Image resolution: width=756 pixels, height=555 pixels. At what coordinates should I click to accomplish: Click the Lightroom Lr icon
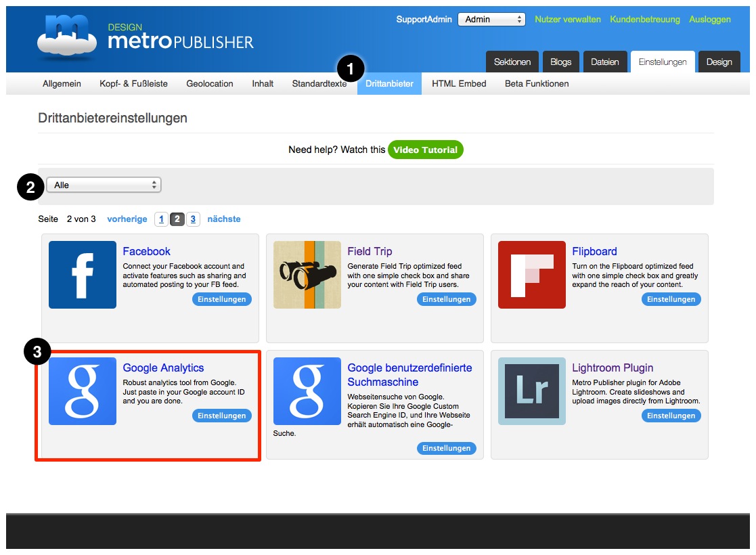(x=532, y=391)
